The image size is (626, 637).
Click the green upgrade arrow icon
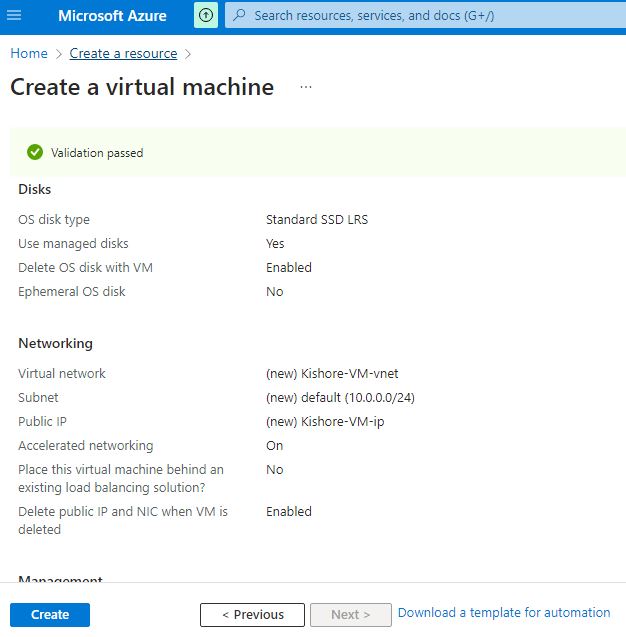205,16
